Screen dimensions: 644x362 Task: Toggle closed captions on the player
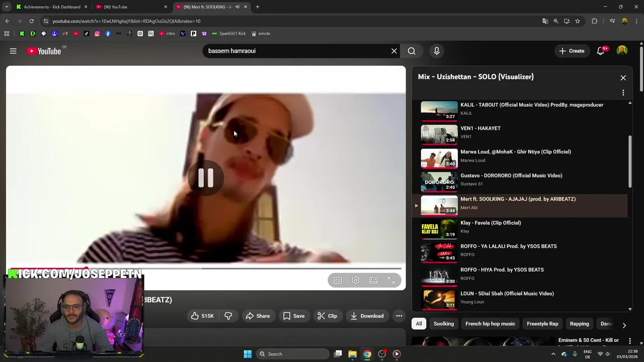pos(338,281)
